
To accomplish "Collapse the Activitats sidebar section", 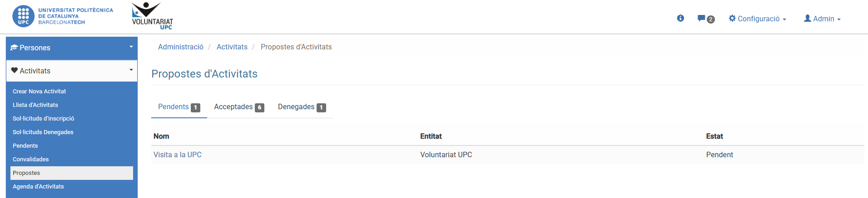I will [131, 70].
